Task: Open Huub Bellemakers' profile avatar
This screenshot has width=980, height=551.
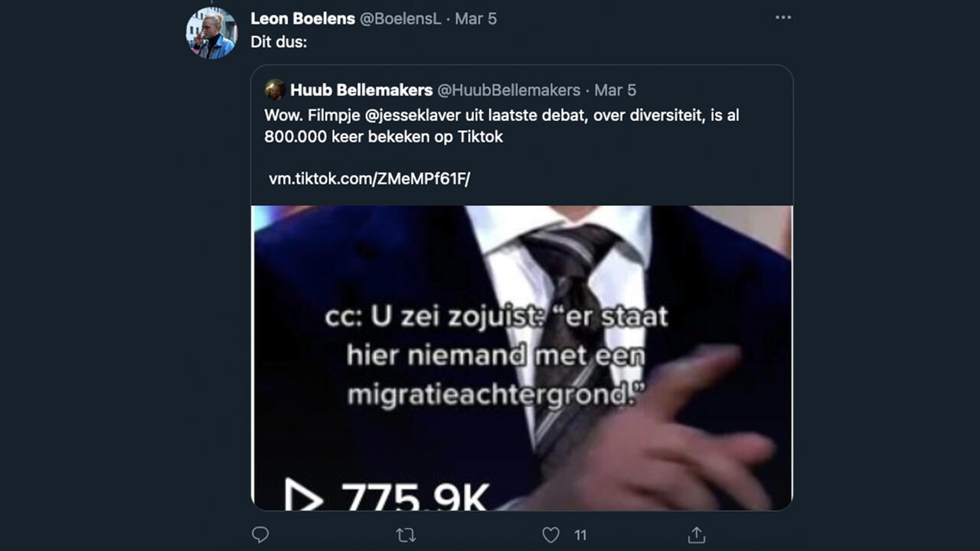Action: pos(273,90)
